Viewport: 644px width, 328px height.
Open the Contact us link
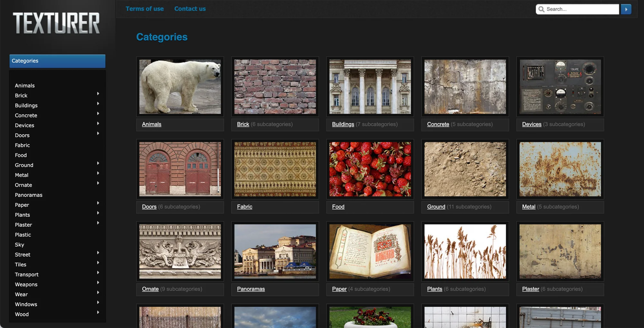pos(190,9)
